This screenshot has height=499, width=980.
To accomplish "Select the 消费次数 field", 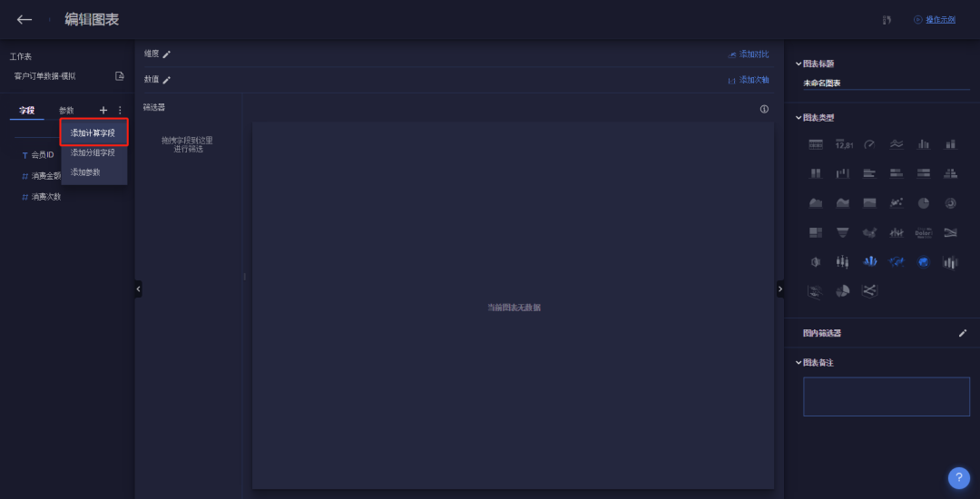I will 41,197.
